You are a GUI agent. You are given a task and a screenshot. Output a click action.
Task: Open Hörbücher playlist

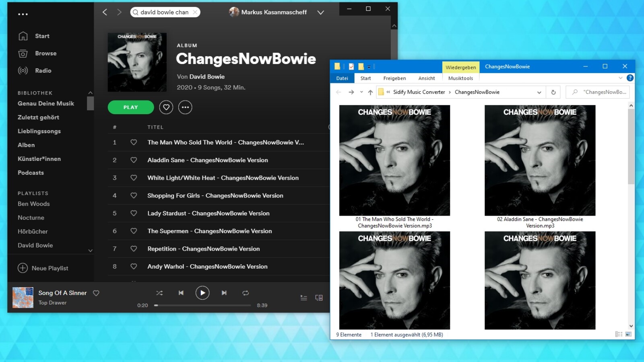click(33, 232)
